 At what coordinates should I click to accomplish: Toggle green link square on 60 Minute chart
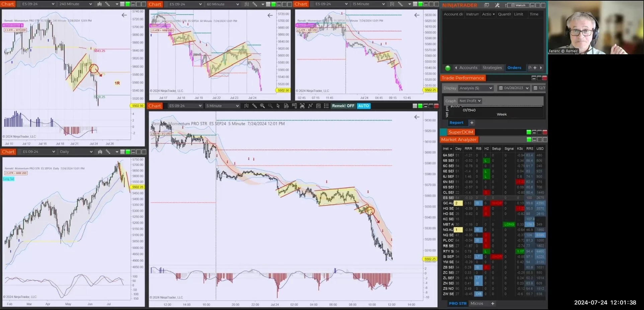click(x=273, y=4)
